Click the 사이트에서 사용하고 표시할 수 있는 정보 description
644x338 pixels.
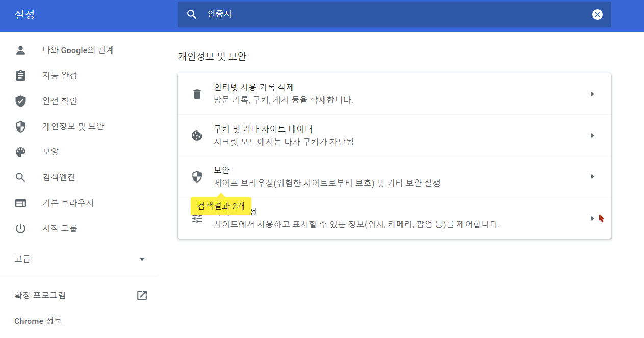(x=357, y=224)
